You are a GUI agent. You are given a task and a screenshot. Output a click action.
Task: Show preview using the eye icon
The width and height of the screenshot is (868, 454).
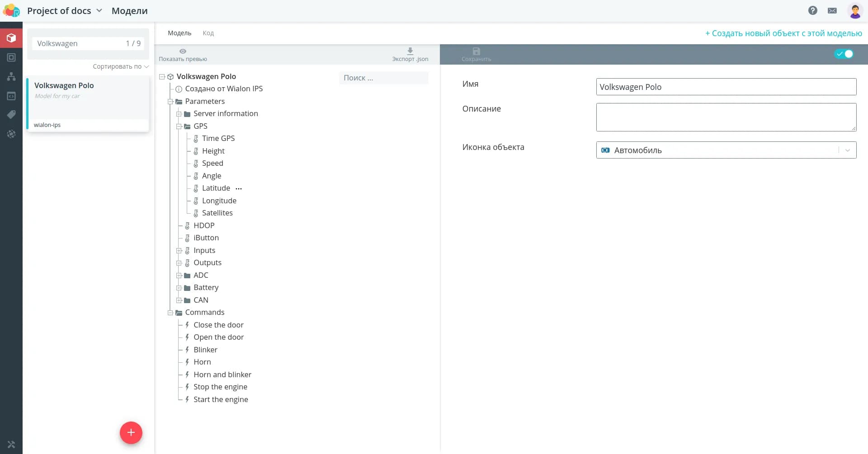(183, 51)
